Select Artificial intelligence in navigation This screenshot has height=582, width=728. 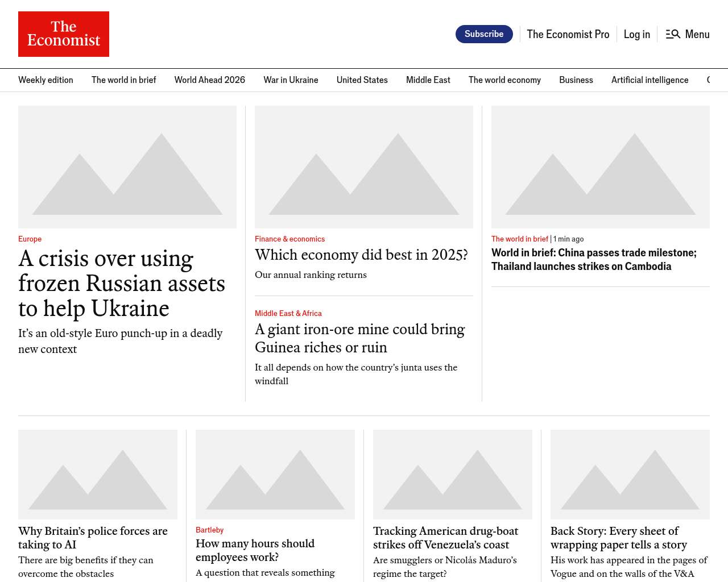[650, 80]
